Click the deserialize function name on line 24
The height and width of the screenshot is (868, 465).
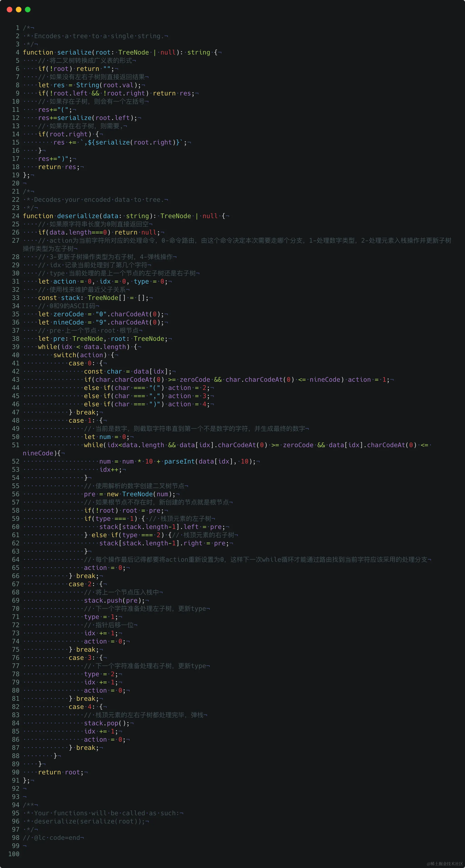tap(78, 216)
